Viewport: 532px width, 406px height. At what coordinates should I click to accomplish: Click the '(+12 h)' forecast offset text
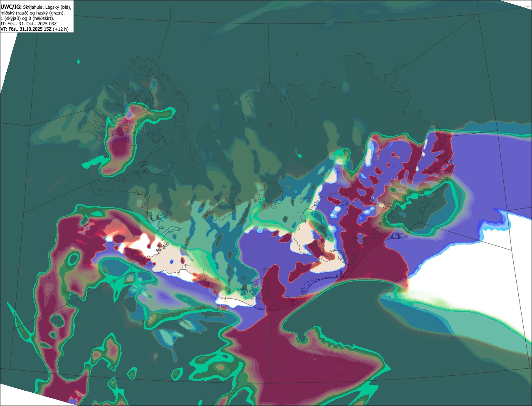click(61, 29)
